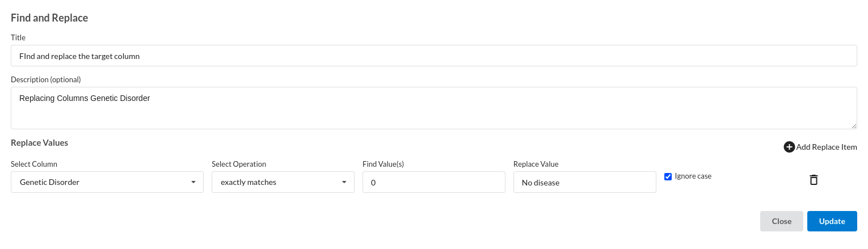Click the Replace Value field with No disease
The width and height of the screenshot is (868, 249).
[585, 182]
